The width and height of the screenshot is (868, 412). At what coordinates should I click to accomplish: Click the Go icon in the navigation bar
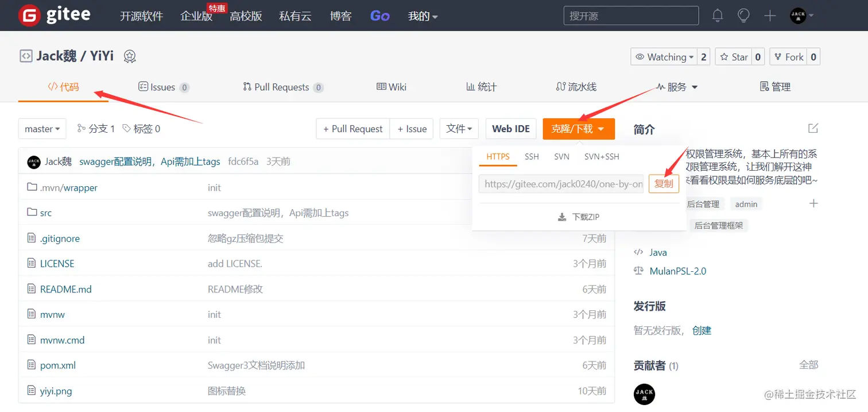pos(380,16)
